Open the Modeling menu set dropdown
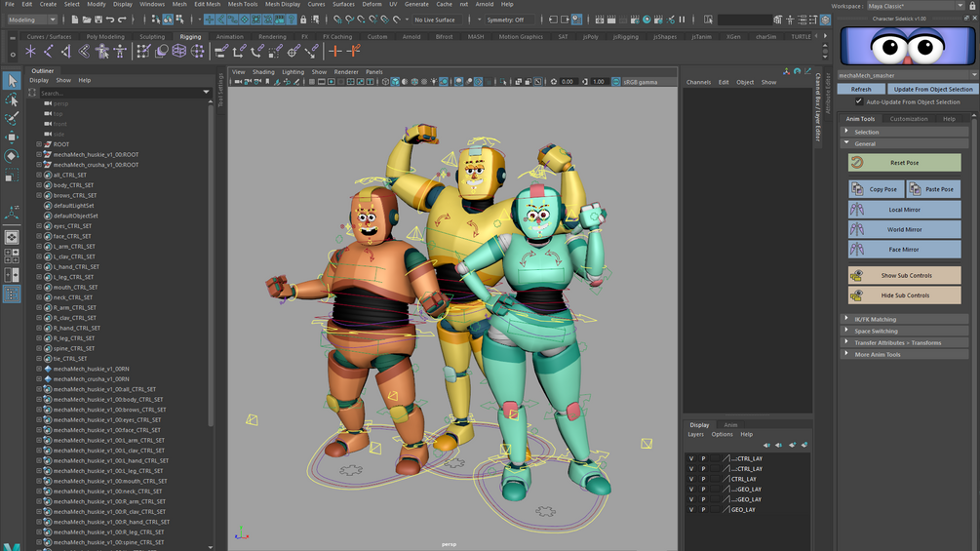This screenshot has height=551, width=980. [x=32, y=20]
